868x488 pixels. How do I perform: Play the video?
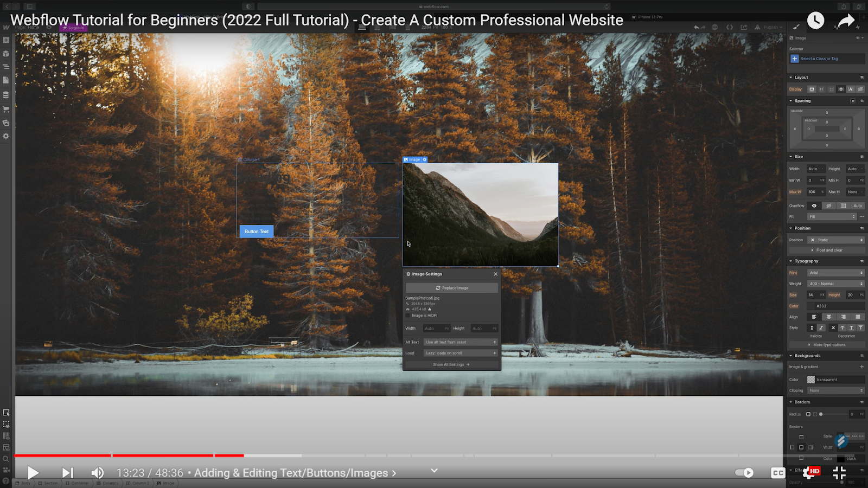coord(33,473)
